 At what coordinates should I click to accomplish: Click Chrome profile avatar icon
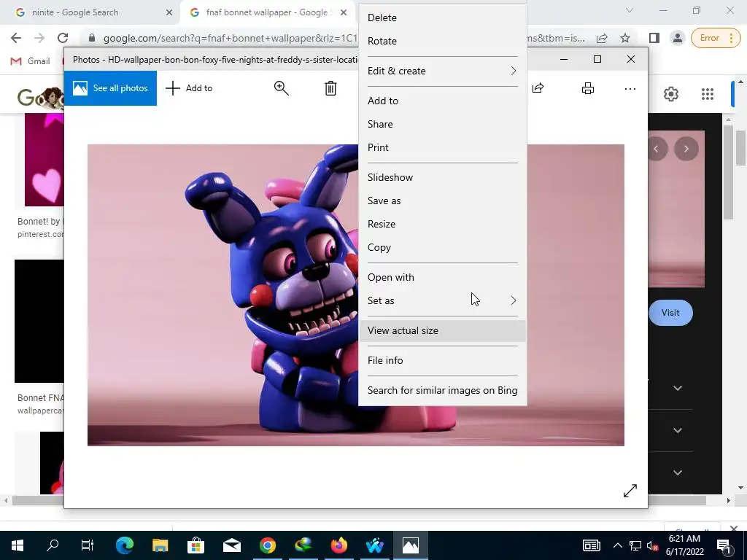pos(677,38)
